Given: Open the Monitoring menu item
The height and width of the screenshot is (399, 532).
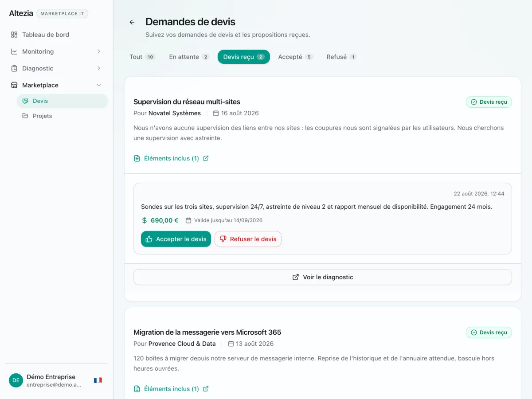Looking at the screenshot, I should click(x=56, y=51).
